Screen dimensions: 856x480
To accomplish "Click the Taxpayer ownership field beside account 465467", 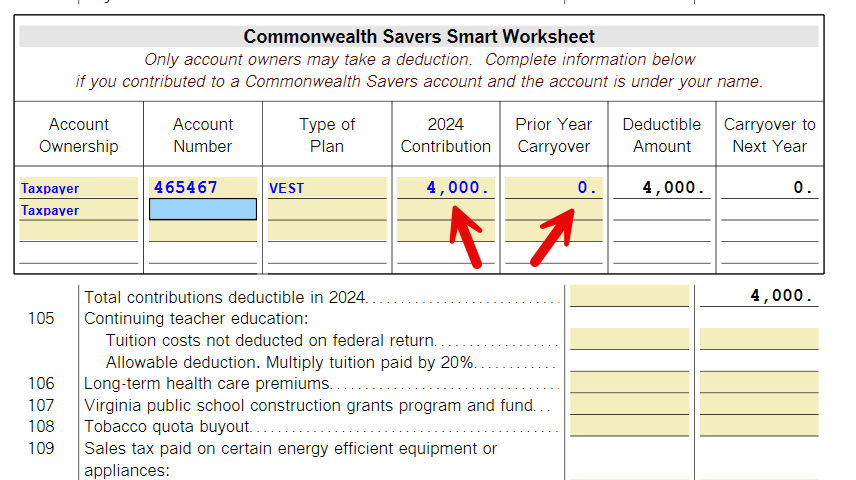I will click(x=79, y=187).
